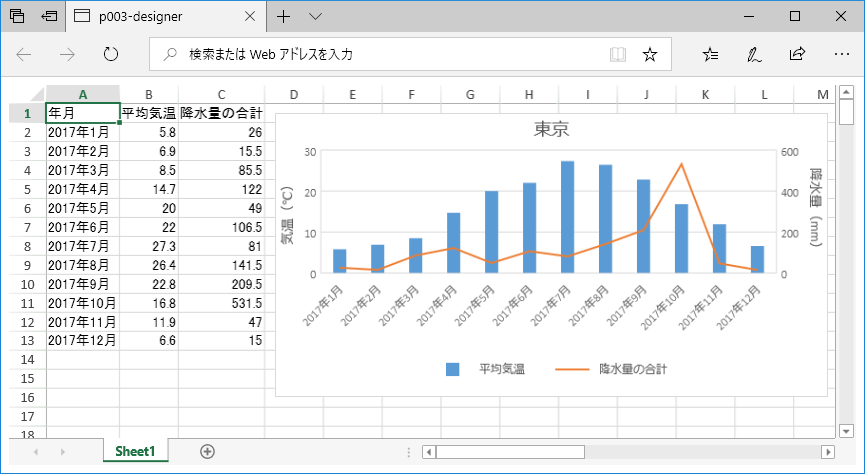Click the chart title 東京

(x=551, y=129)
